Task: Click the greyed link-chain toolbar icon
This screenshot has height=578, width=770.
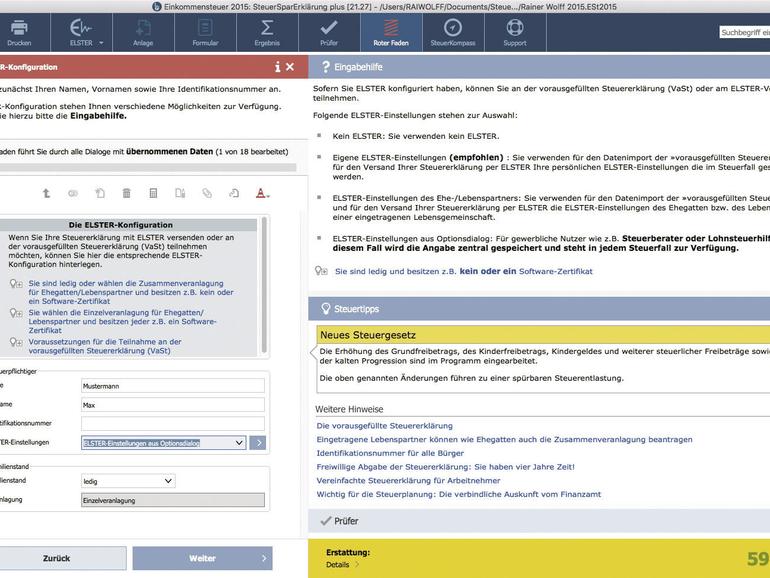Action: pos(73,193)
